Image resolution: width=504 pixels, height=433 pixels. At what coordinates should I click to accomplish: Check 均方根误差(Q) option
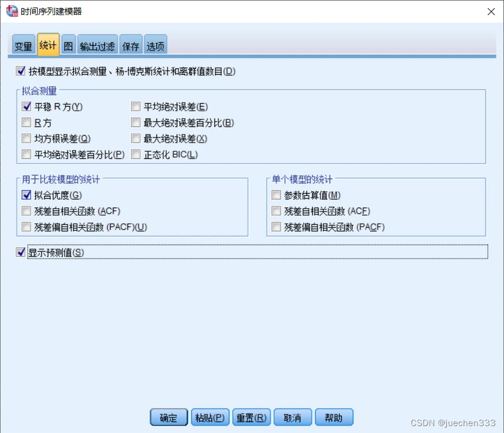[x=26, y=139]
